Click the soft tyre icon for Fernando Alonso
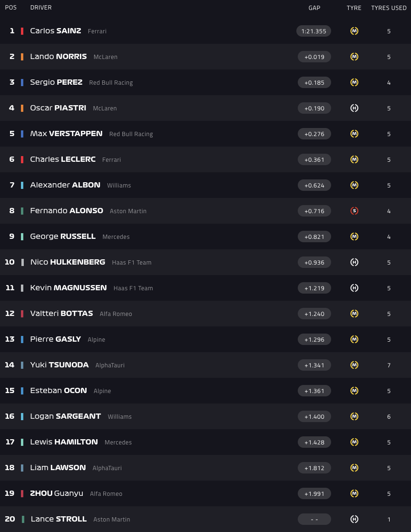Screen dimensions: 411x532 click(x=354, y=211)
